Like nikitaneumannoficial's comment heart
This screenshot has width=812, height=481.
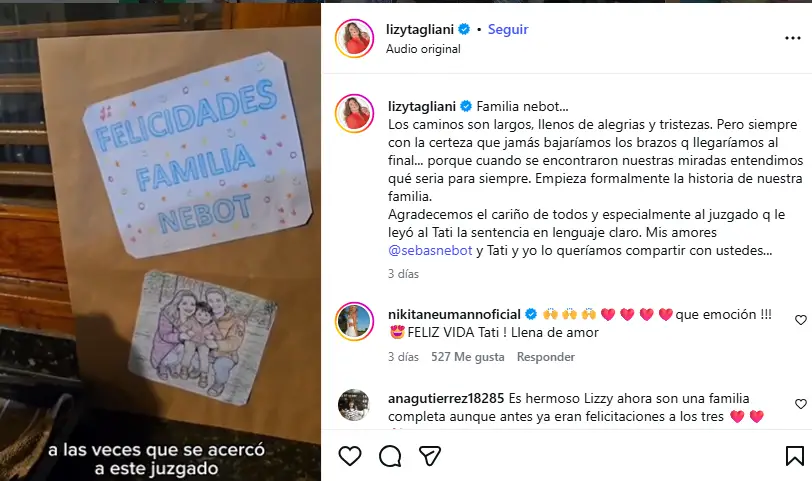pyautogui.click(x=801, y=320)
